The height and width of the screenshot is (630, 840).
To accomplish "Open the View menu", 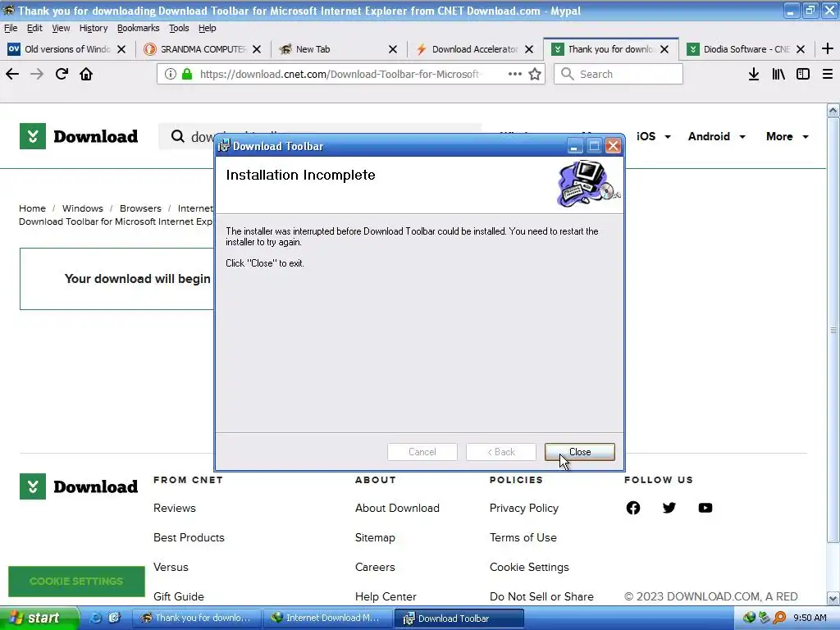I will point(61,28).
